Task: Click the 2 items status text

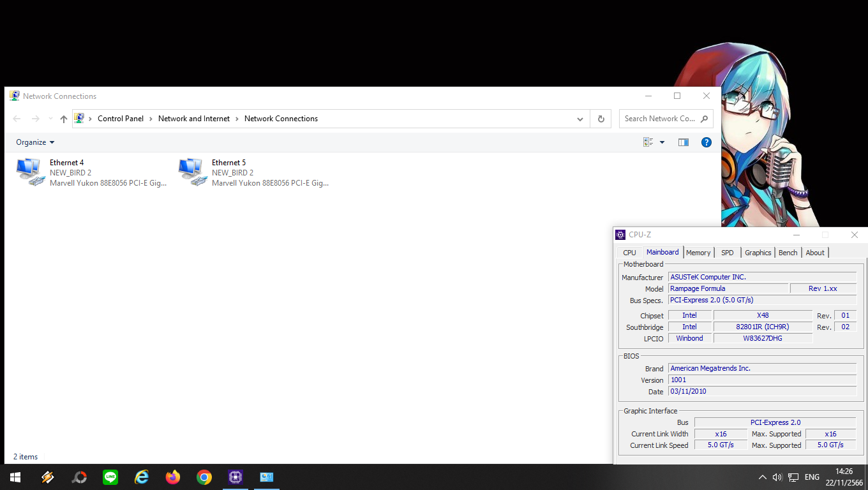Action: (26, 457)
